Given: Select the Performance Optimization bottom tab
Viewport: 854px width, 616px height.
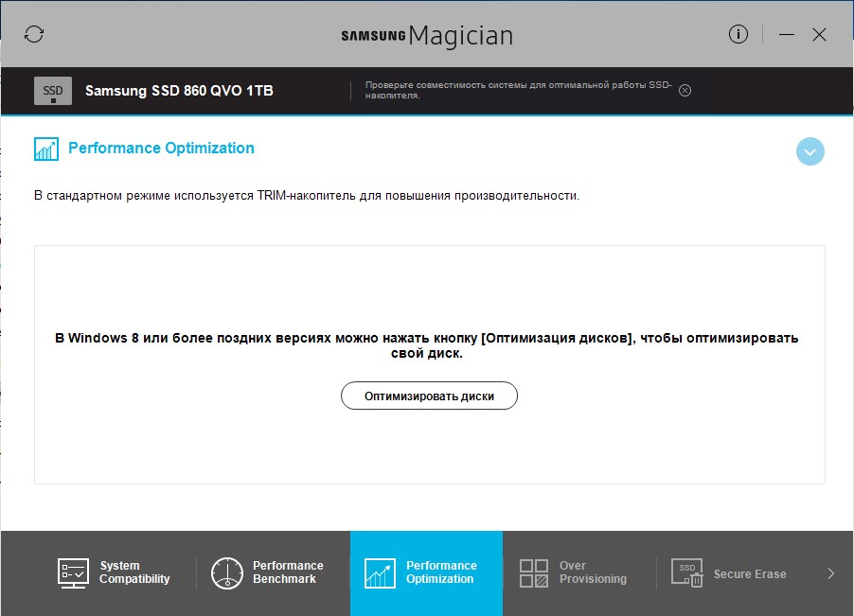Looking at the screenshot, I should coord(426,573).
